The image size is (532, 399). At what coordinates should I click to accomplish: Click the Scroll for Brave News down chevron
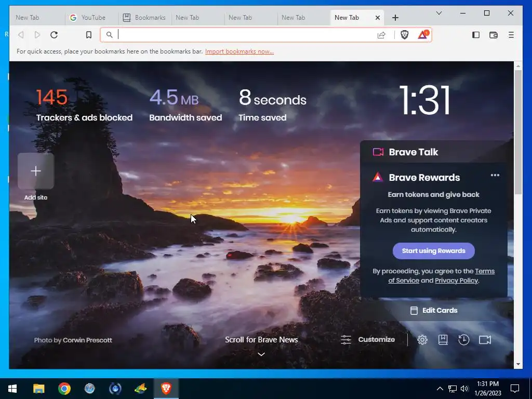(x=261, y=354)
